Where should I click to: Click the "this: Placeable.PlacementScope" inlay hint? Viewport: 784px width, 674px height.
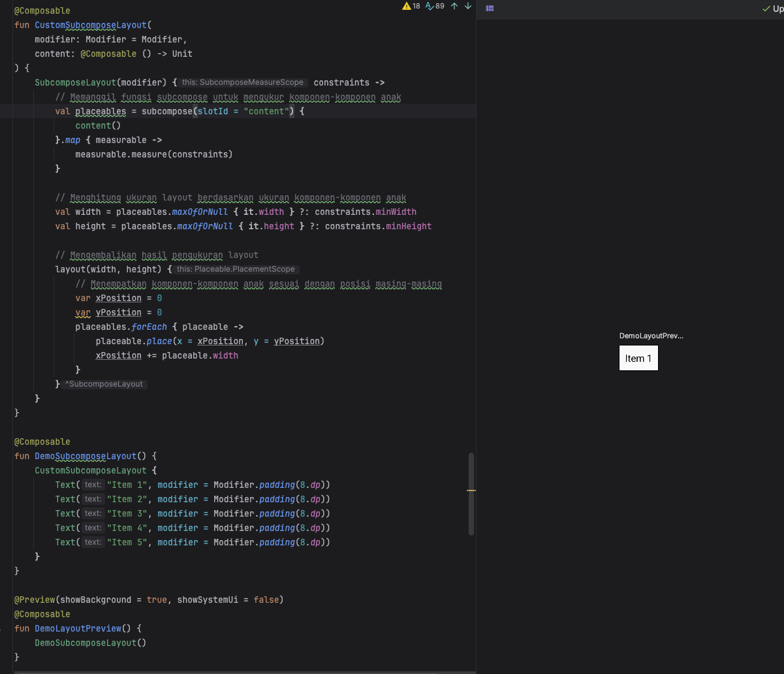(236, 270)
